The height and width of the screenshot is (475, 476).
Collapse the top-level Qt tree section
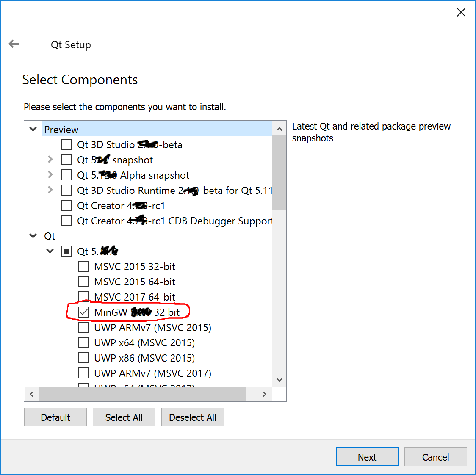[x=33, y=236]
